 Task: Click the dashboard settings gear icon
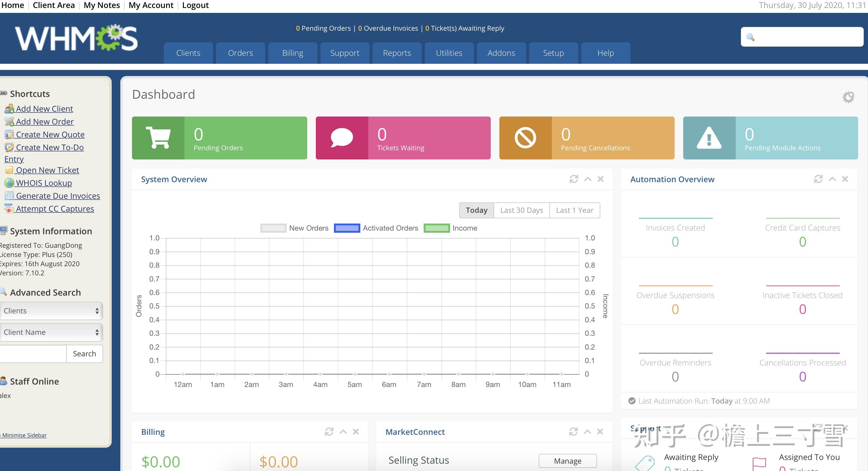(848, 97)
